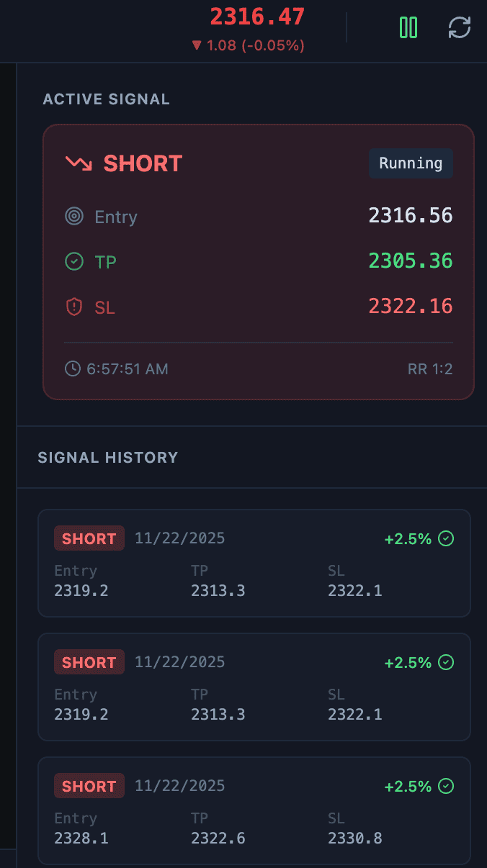The height and width of the screenshot is (868, 487).
Task: Expand the active SHORT signal card
Action: click(259, 261)
